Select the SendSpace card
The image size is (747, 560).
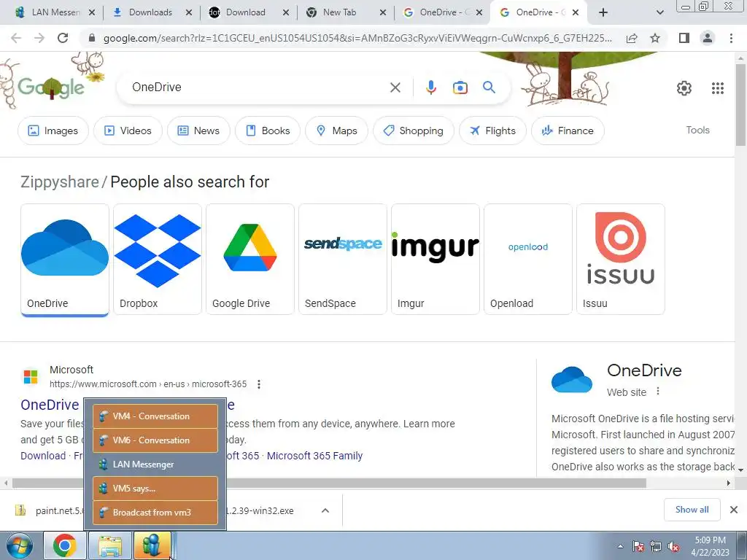tap(343, 259)
